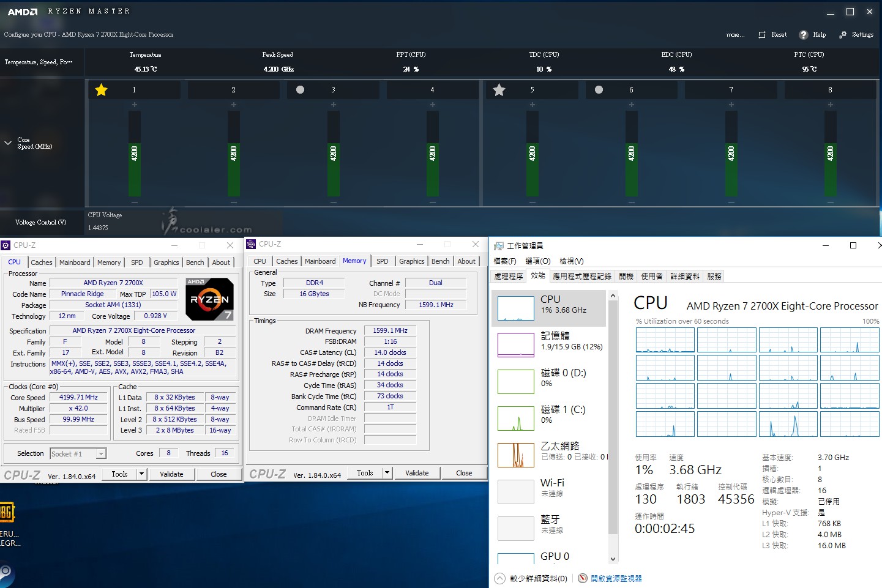Click CPU Voltage value 1.44375
This screenshot has width=882, height=588.
(98, 228)
